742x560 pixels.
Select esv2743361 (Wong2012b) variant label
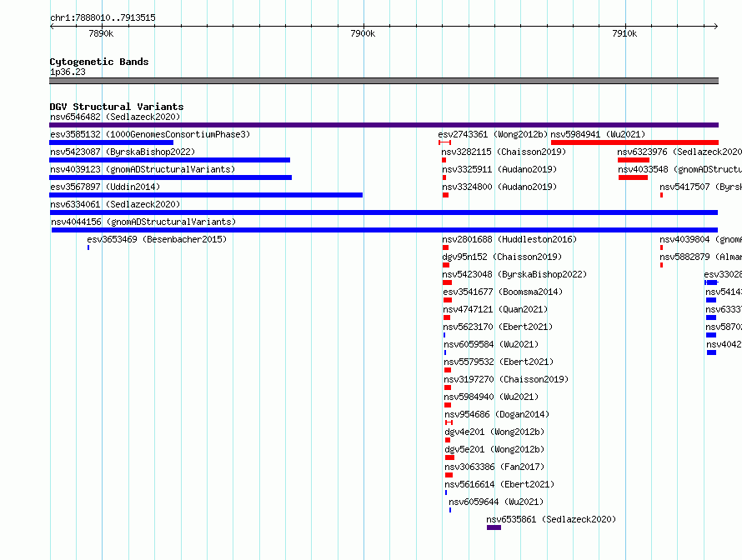pos(493,134)
